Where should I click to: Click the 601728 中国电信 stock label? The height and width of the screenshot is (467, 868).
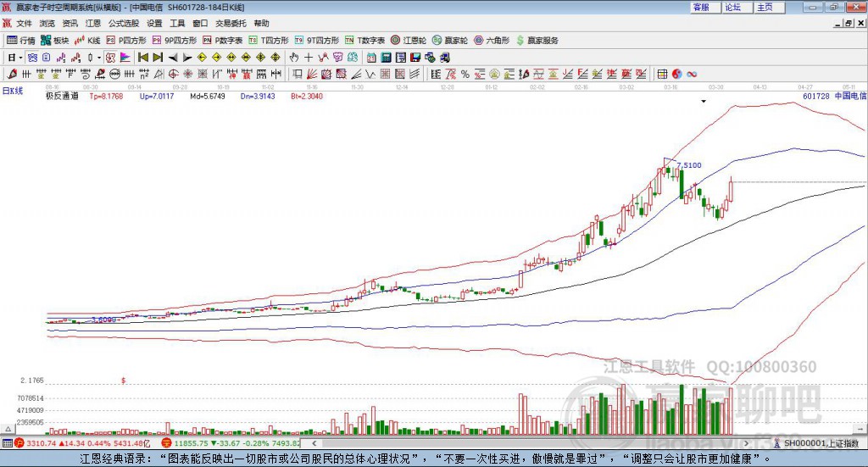(x=834, y=97)
